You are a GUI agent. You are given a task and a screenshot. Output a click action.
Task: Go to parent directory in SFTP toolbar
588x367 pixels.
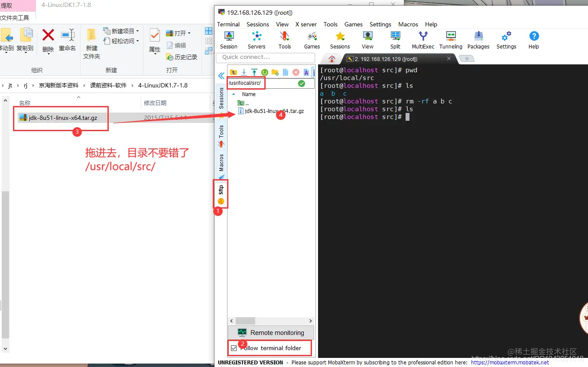point(234,72)
